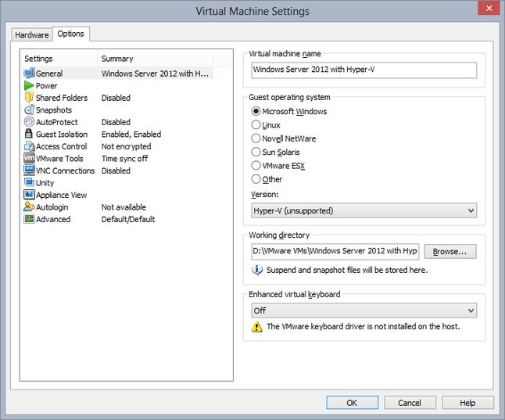The image size is (505, 420).
Task: Switch to the Hardware tab
Action: 32,35
